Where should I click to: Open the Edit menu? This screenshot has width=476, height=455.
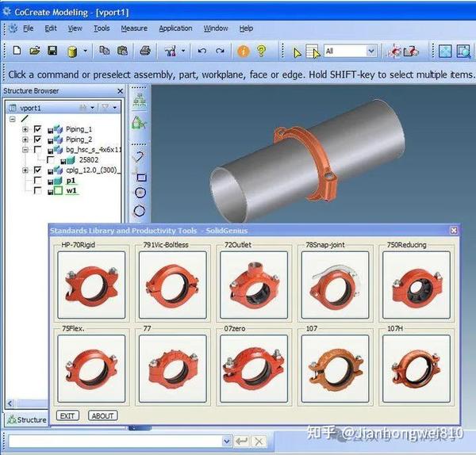click(51, 29)
